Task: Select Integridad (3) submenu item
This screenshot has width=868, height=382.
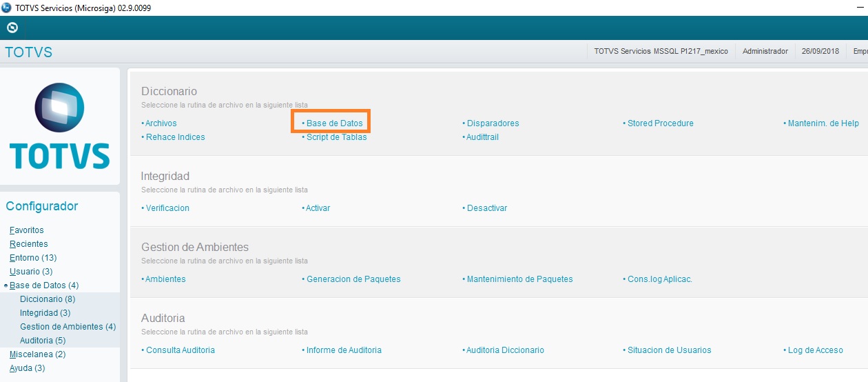Action: (45, 313)
